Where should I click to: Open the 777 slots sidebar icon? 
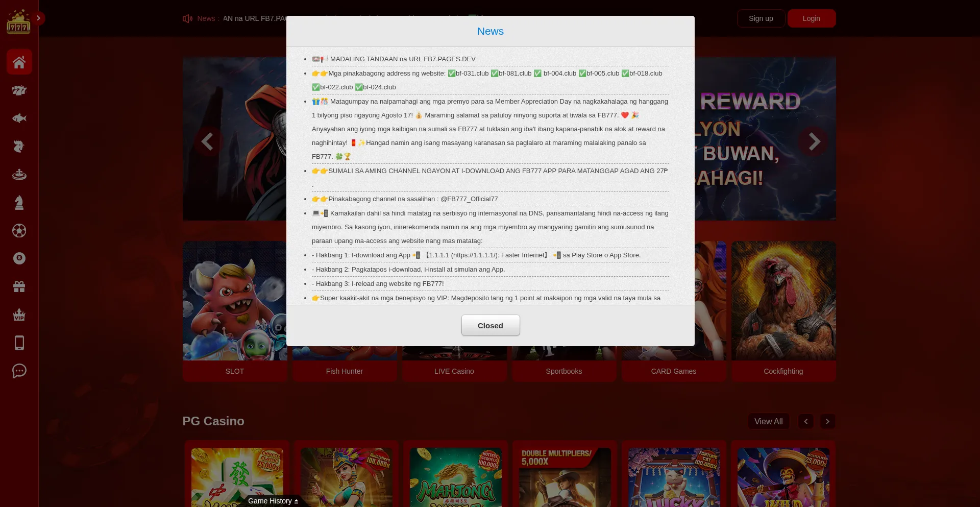click(19, 90)
